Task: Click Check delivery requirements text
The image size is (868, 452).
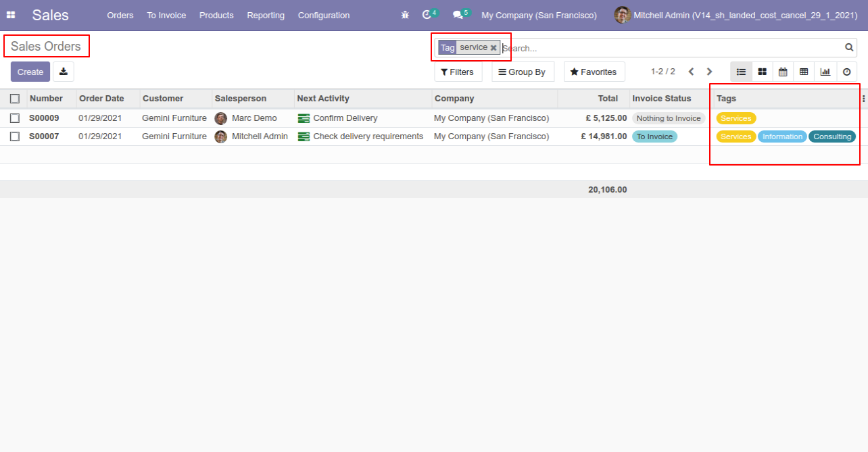Action: click(368, 136)
